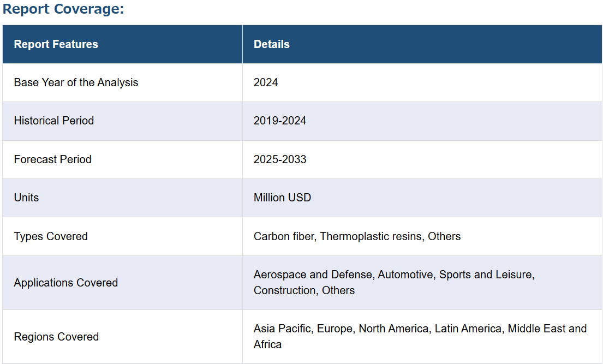Screen dimensions: 603x364
Task: Select the Units row label
Action: pos(27,198)
